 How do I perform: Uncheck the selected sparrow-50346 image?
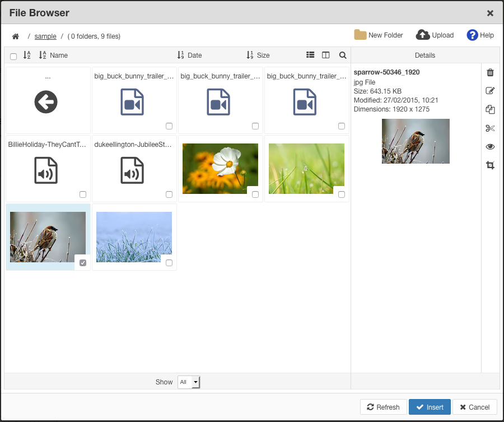point(82,262)
